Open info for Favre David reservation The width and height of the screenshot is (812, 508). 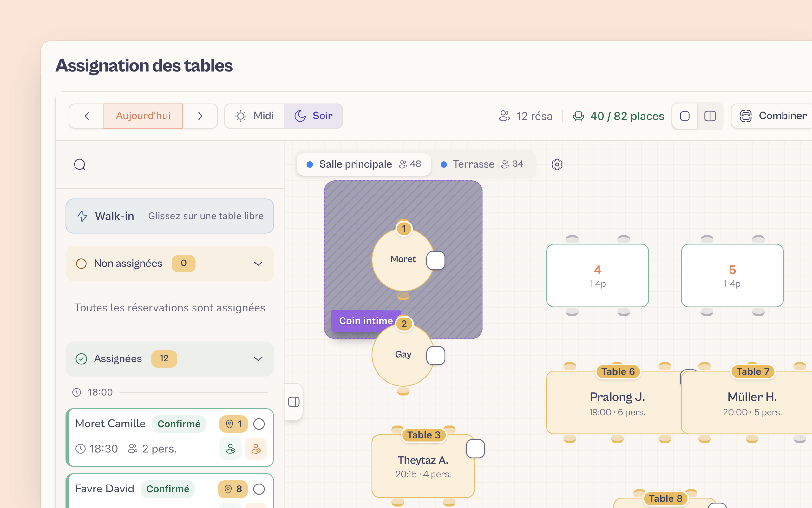tap(259, 489)
